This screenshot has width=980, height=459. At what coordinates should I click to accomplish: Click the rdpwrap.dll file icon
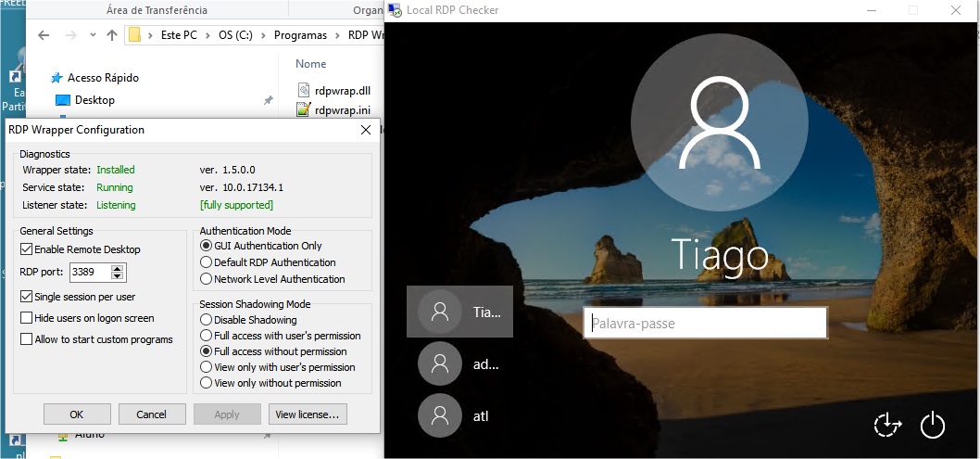(x=304, y=90)
